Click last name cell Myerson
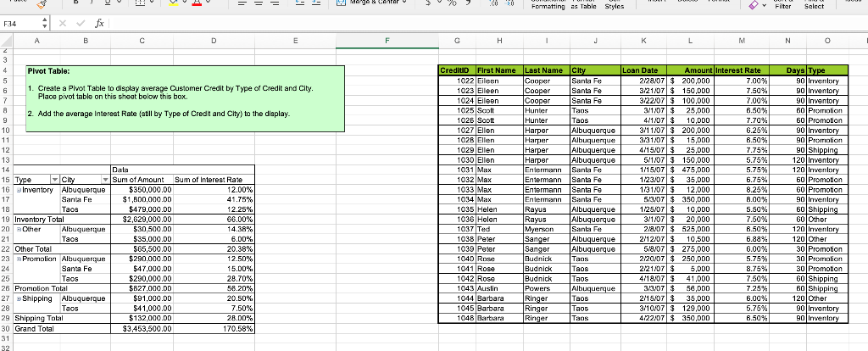 pos(547,229)
